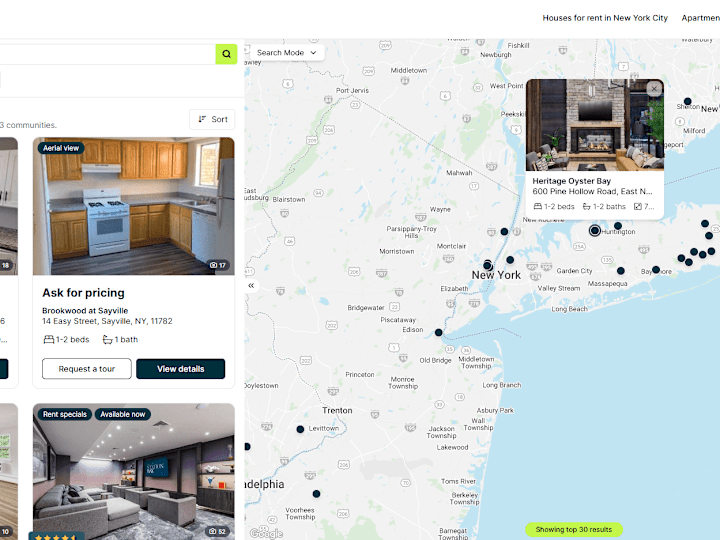Screen dimensions: 720x540
Task: Open Heritage Oyster Bay listing title
Action: [571, 181]
